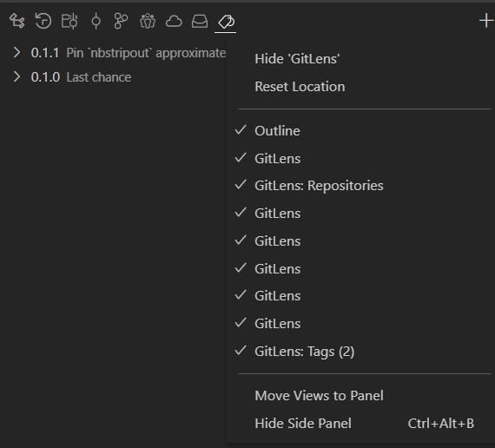Select the 'Pin `nbstripout` approximate' tag row
Viewport: 495px width, 448px height.
coord(113,52)
